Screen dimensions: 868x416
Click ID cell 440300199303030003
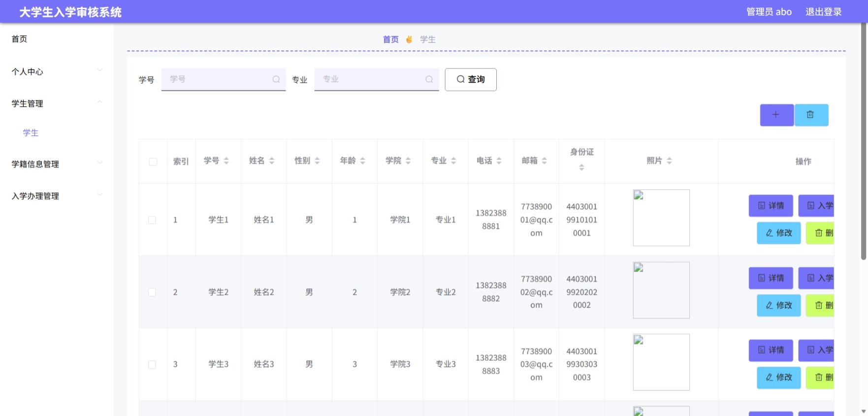tap(582, 365)
